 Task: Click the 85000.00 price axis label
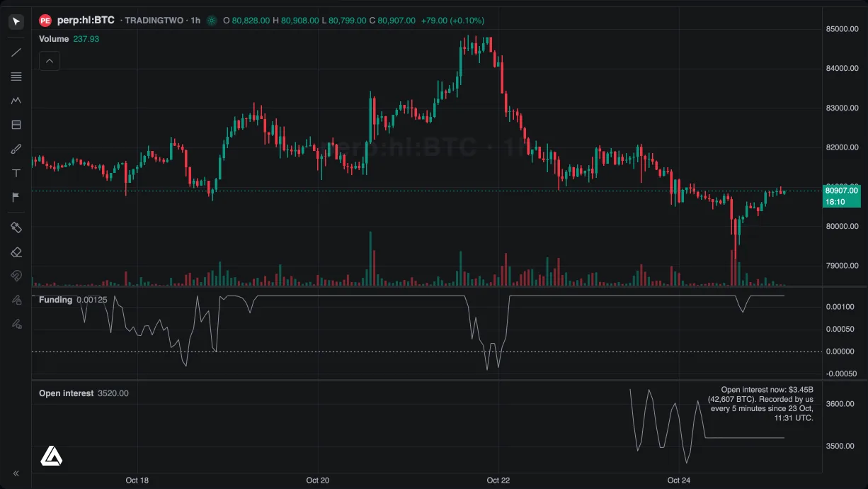click(x=842, y=29)
